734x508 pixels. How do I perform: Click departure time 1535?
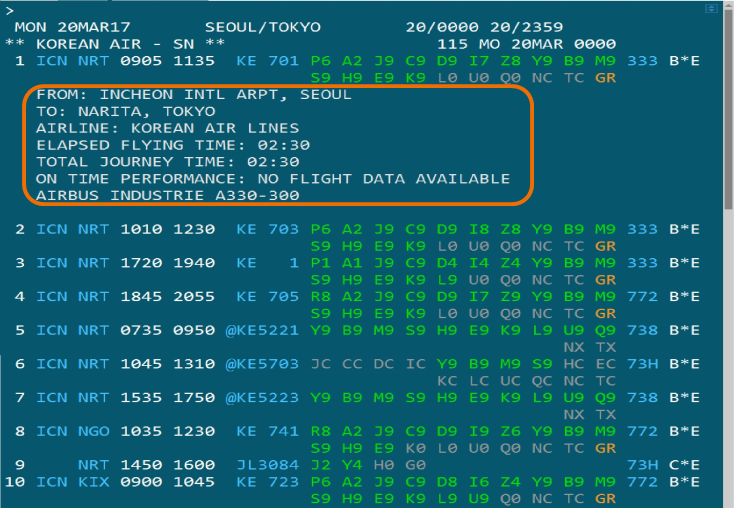click(x=141, y=398)
